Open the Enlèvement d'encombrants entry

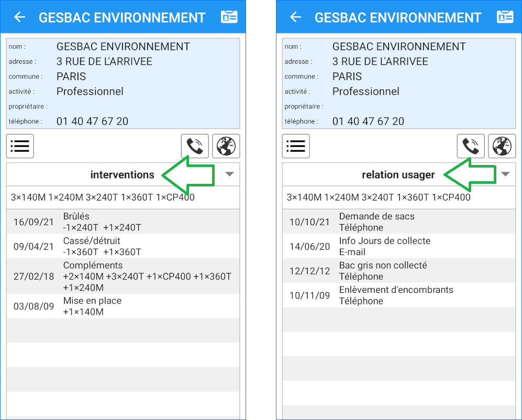(399, 295)
